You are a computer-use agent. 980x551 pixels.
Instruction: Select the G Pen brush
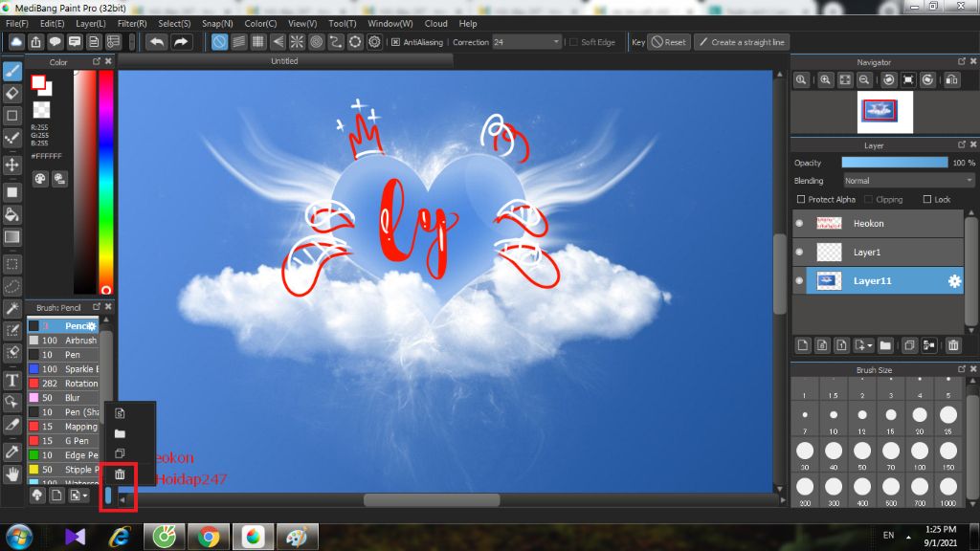click(63, 441)
